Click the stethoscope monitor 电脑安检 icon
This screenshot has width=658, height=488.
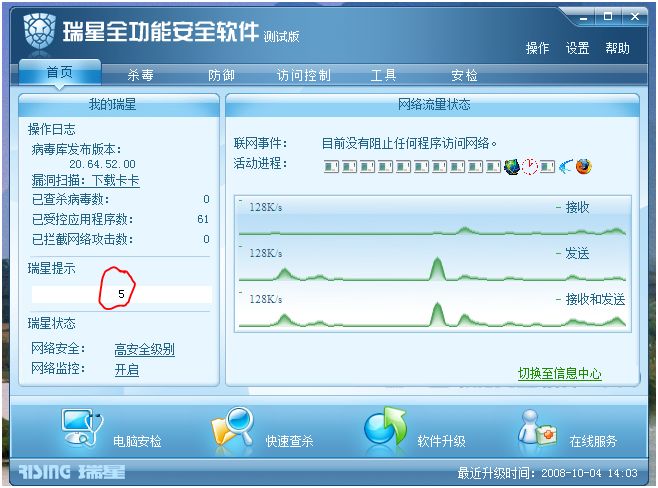[82, 428]
